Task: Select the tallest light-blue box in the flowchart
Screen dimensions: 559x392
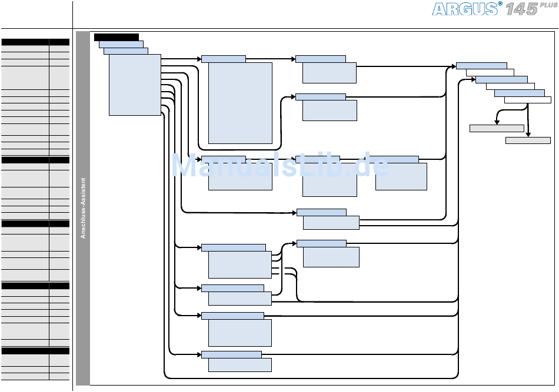Action: (x=240, y=103)
